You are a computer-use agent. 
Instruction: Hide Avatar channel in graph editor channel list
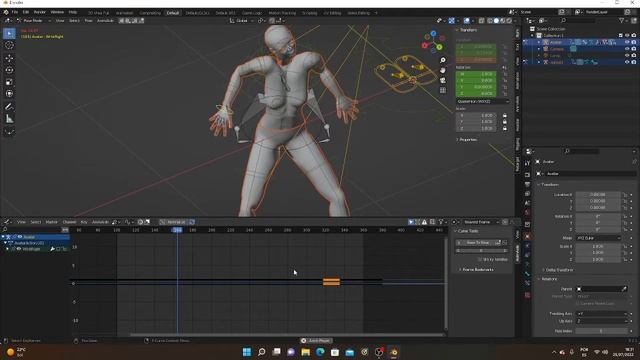click(20, 237)
